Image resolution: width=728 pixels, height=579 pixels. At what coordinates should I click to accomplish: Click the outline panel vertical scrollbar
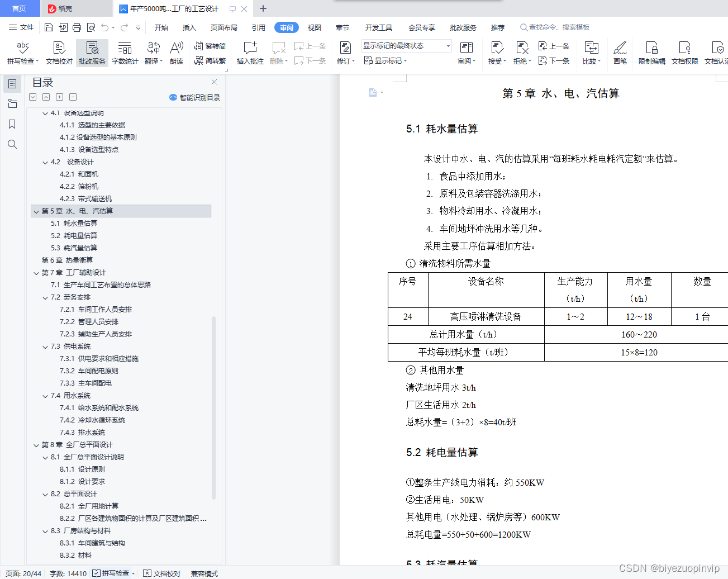tap(213, 408)
